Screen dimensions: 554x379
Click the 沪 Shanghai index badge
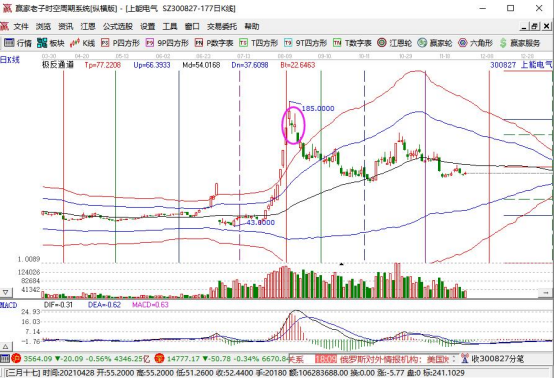16,359
